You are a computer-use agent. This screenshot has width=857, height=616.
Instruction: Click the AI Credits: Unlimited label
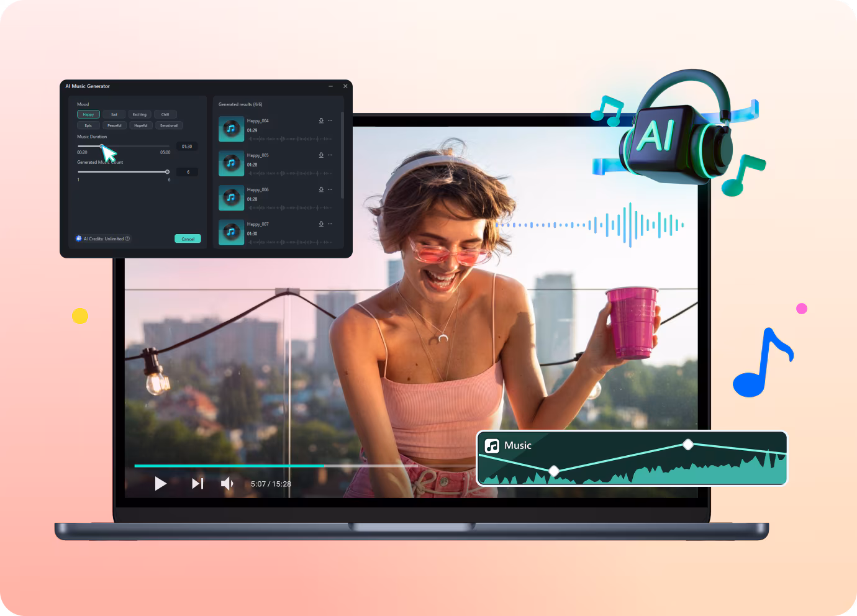coord(104,238)
